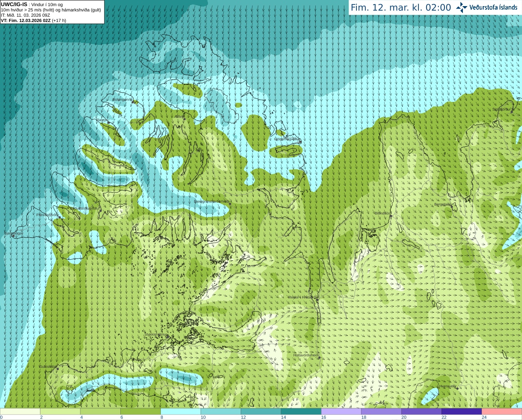Click the Flateyri station label
The width and height of the screenshot is (522, 420).
click(101, 120)
